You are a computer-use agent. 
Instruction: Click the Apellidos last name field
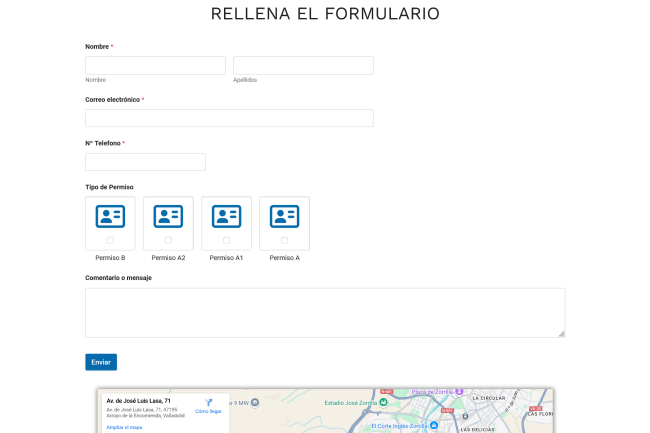point(303,65)
